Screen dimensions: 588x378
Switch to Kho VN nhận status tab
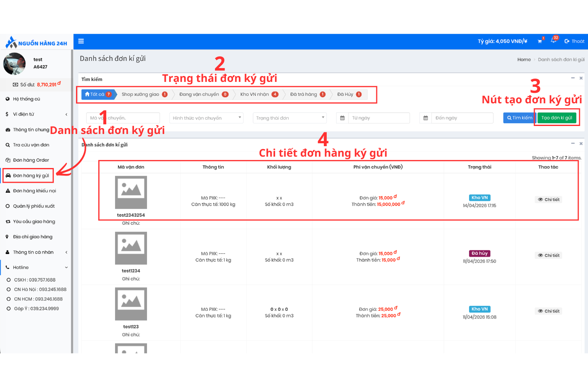pos(258,94)
